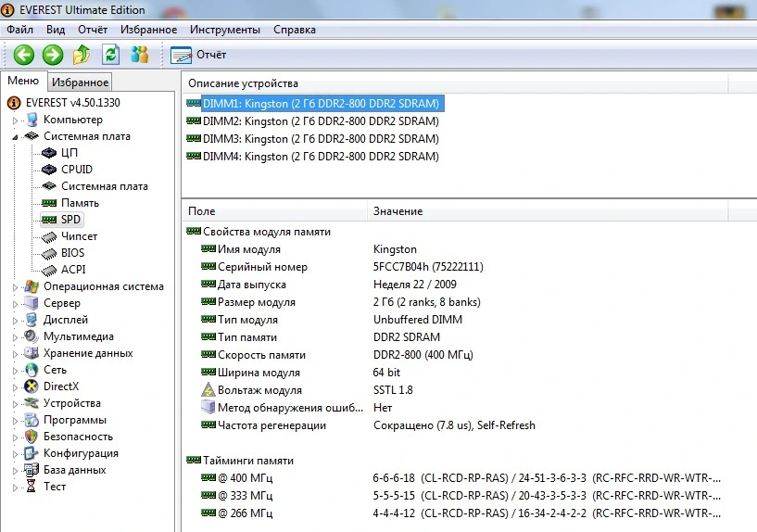Click the Конфигурация icon
Image resolution: width=757 pixels, height=532 pixels.
coord(32,453)
